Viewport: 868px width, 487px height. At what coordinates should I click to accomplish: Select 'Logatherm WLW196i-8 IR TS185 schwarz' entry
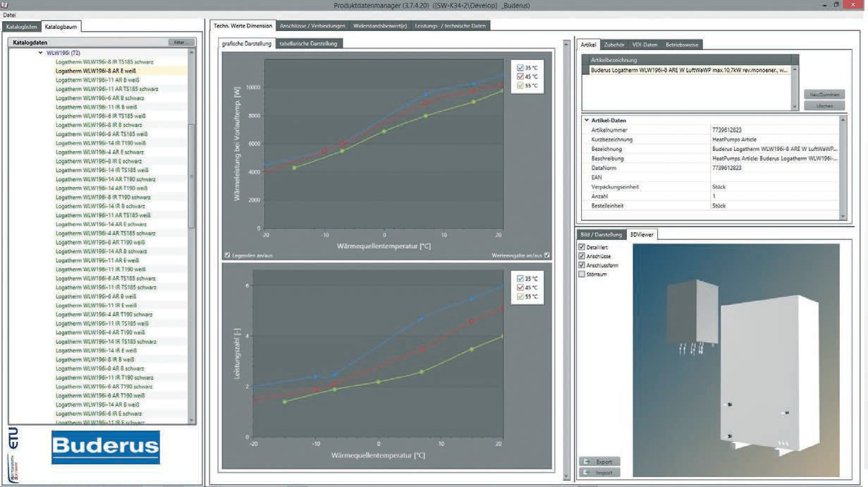104,62
